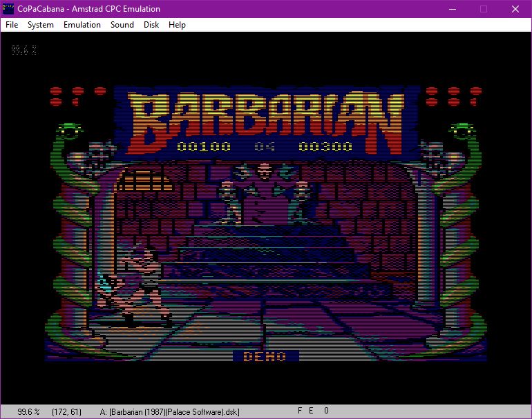Click the '0' value in status bar
The height and width of the screenshot is (419, 532).
coord(326,411)
